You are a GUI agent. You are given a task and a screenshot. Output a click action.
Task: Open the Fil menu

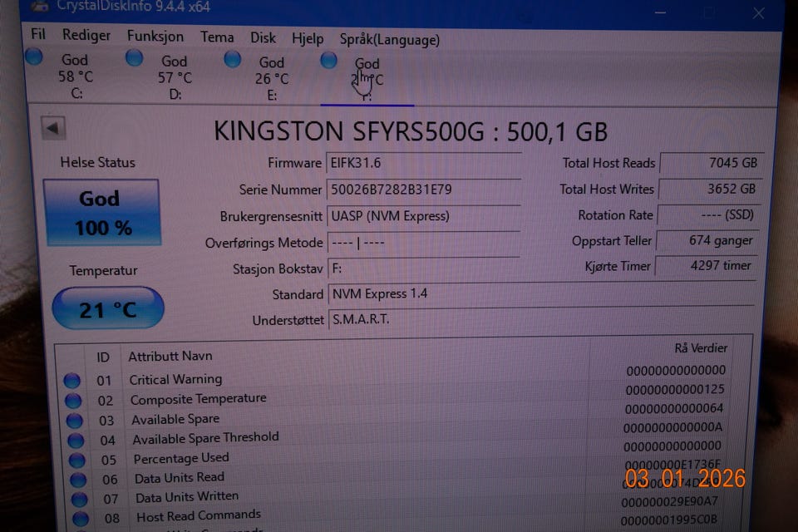tap(38, 34)
